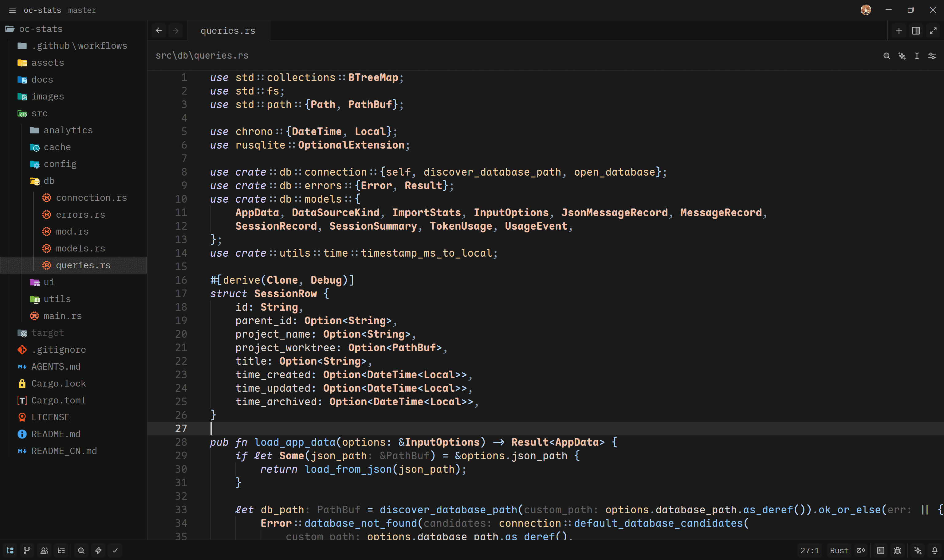Open selections menu I-beam icon
This screenshot has width=944, height=560.
(x=917, y=56)
